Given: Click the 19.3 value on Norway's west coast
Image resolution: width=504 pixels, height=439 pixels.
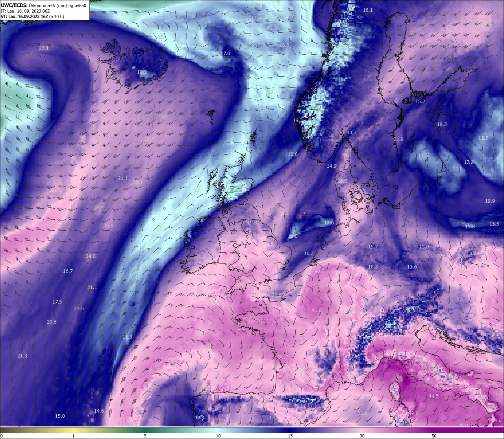Looking at the screenshot, I should pyautogui.click(x=298, y=120).
